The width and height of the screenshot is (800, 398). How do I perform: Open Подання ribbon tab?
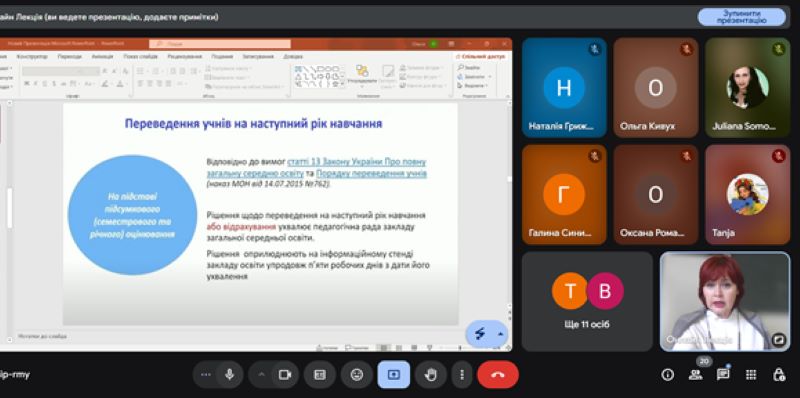pos(222,57)
